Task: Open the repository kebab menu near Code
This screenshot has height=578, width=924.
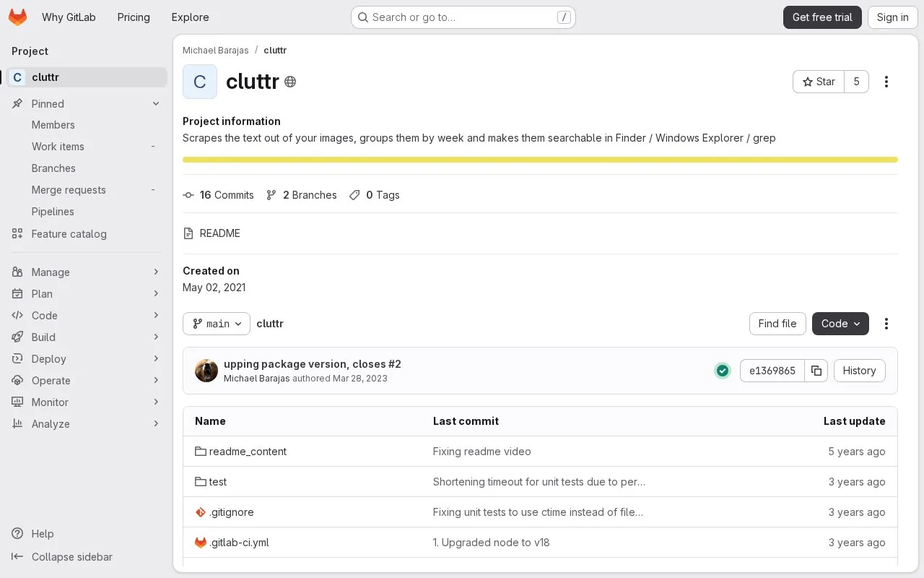Action: click(x=886, y=324)
